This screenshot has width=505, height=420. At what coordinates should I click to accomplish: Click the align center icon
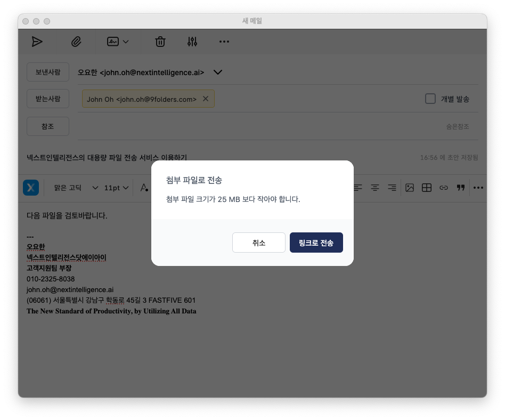click(375, 188)
